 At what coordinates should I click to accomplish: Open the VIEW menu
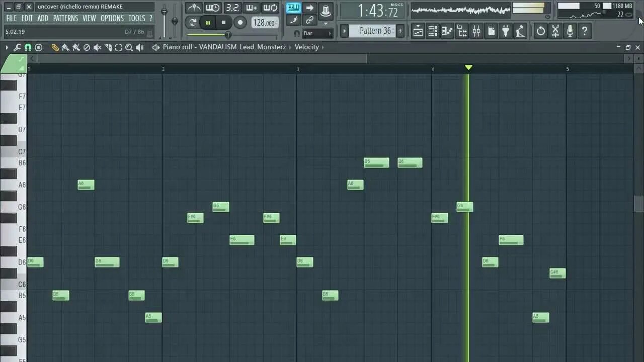click(89, 18)
